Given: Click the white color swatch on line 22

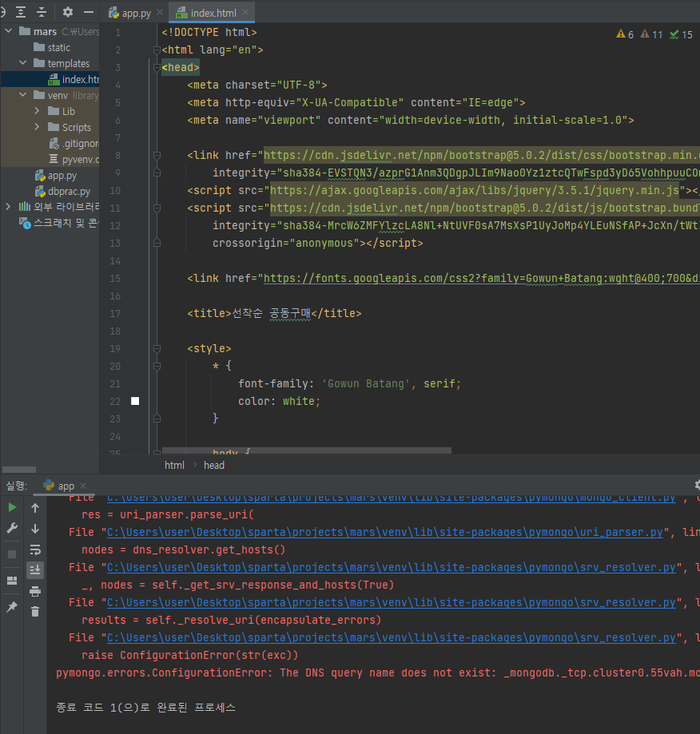Looking at the screenshot, I should 135,401.
